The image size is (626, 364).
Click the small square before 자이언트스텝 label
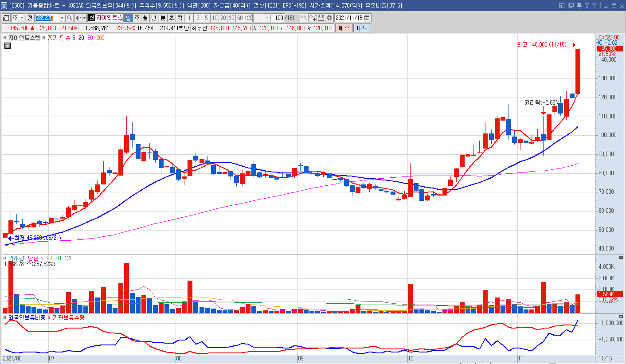5,38
